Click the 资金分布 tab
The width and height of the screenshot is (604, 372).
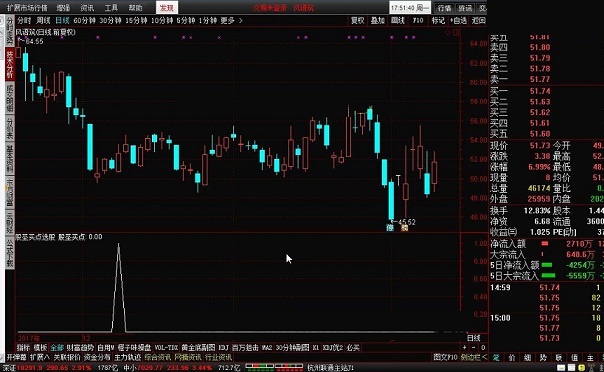[x=97, y=357]
